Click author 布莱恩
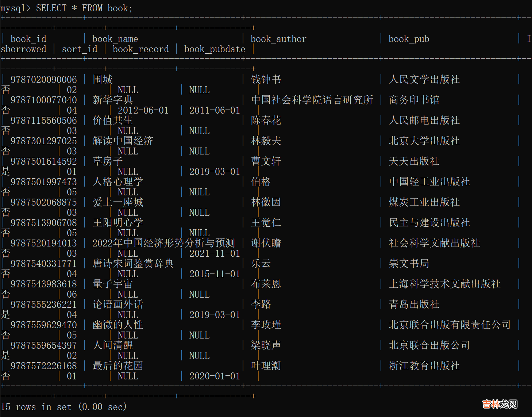Image resolution: width=532 pixels, height=417 pixels. point(266,284)
